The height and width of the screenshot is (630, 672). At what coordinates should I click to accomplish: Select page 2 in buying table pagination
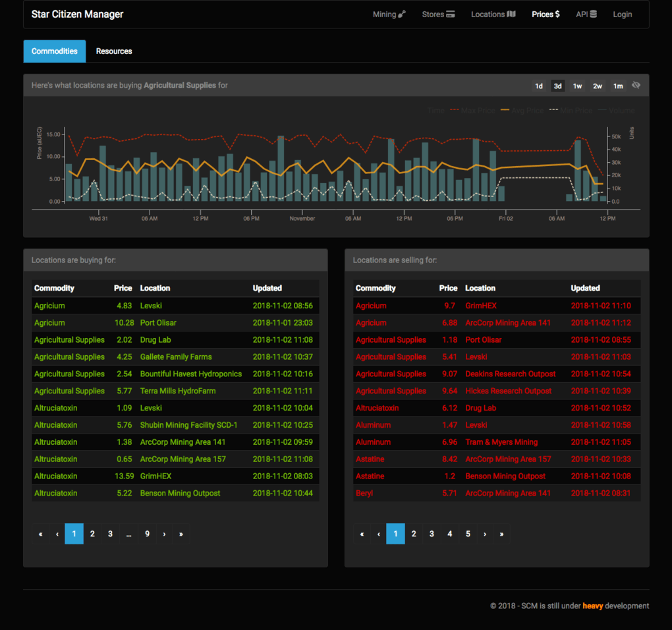click(x=92, y=534)
